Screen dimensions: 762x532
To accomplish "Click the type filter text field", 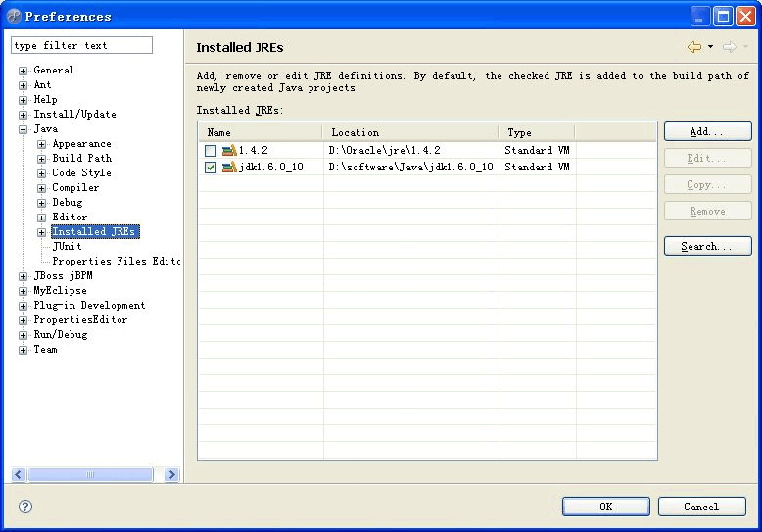I will pyautogui.click(x=81, y=45).
